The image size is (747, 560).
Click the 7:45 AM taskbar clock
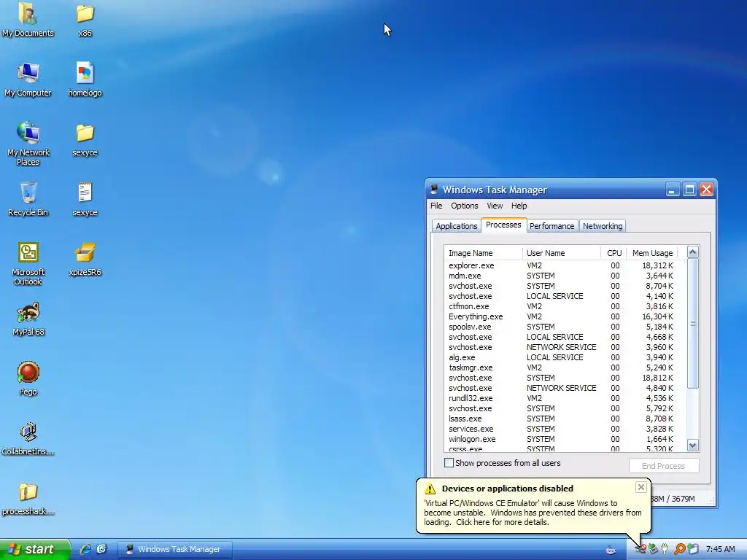720,549
